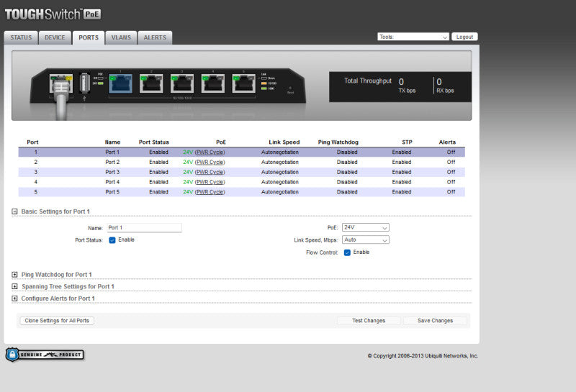Select the Port 2 table row name

point(112,162)
